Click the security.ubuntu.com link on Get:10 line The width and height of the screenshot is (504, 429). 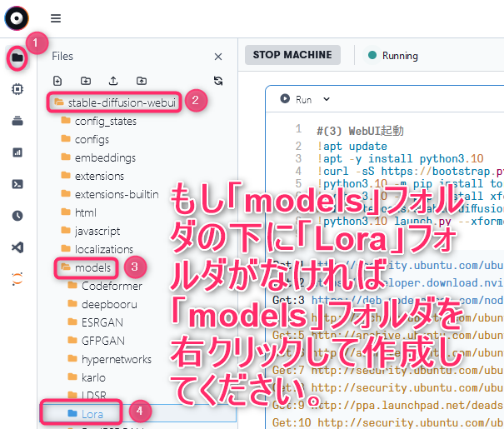tap(411, 422)
